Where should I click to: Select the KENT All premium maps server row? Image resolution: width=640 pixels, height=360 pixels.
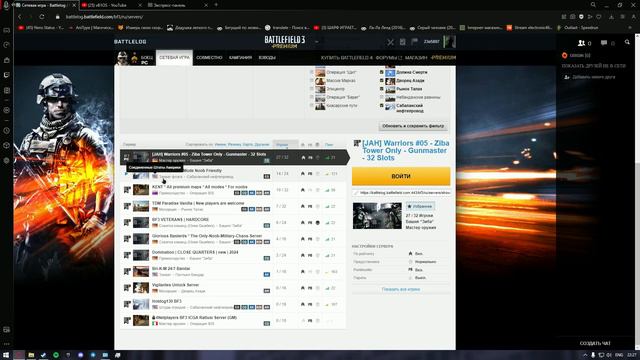click(233, 190)
